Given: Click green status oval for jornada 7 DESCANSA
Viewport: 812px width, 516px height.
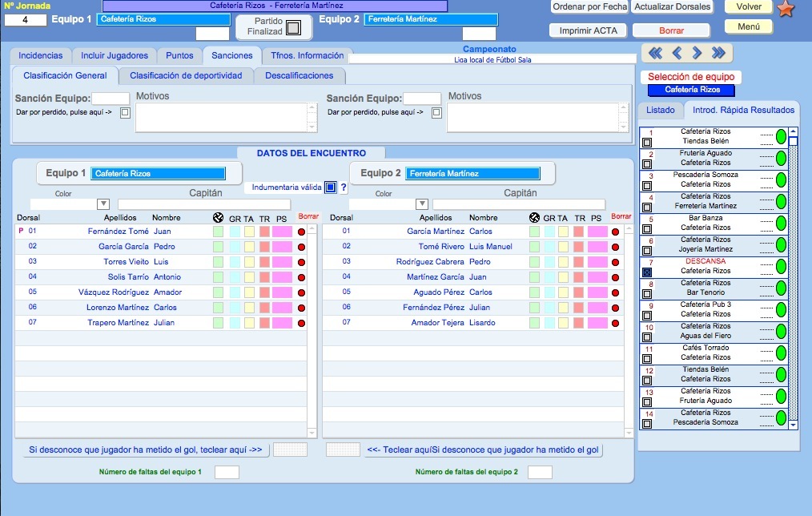Looking at the screenshot, I should [x=781, y=266].
